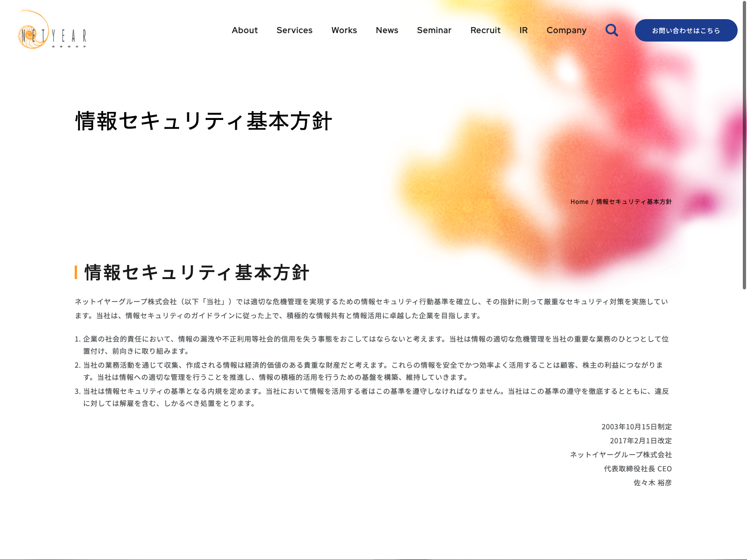The width and height of the screenshot is (747, 560).
Task: Click the section heading beside the orange bar
Action: (x=197, y=273)
